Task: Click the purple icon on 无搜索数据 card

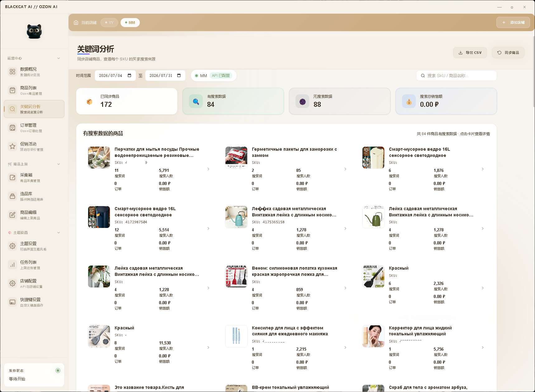Action: (302, 101)
